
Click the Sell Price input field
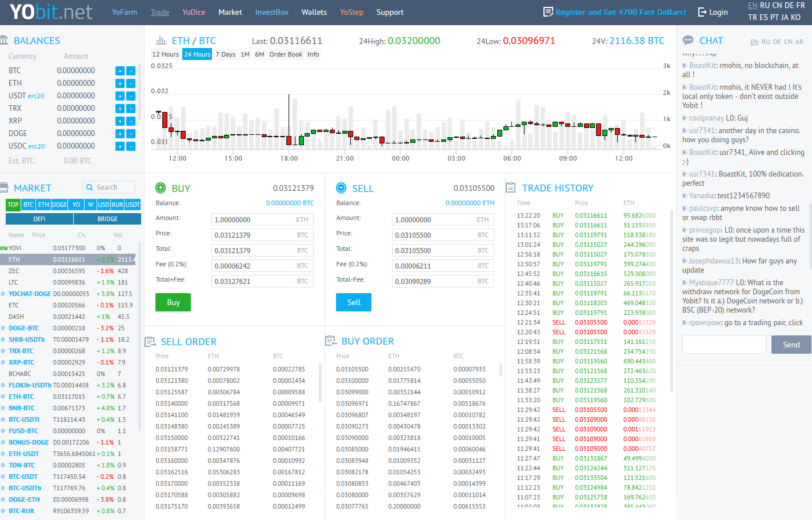(443, 235)
